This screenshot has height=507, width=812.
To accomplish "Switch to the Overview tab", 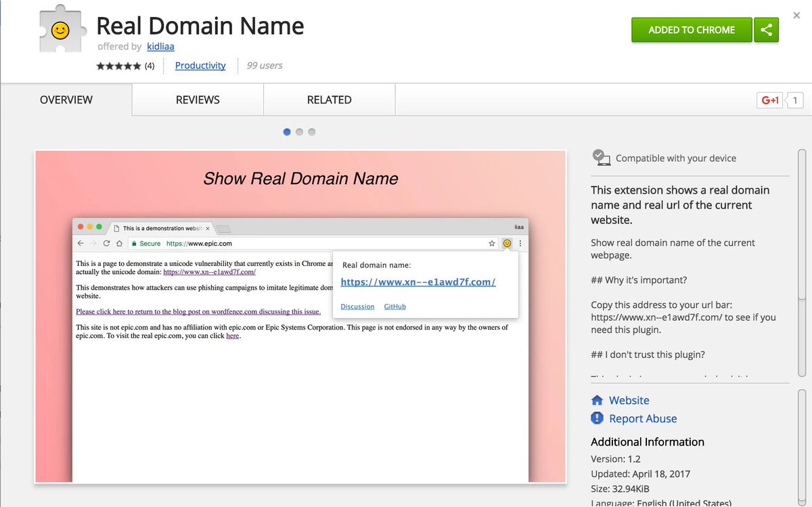I will 66,100.
